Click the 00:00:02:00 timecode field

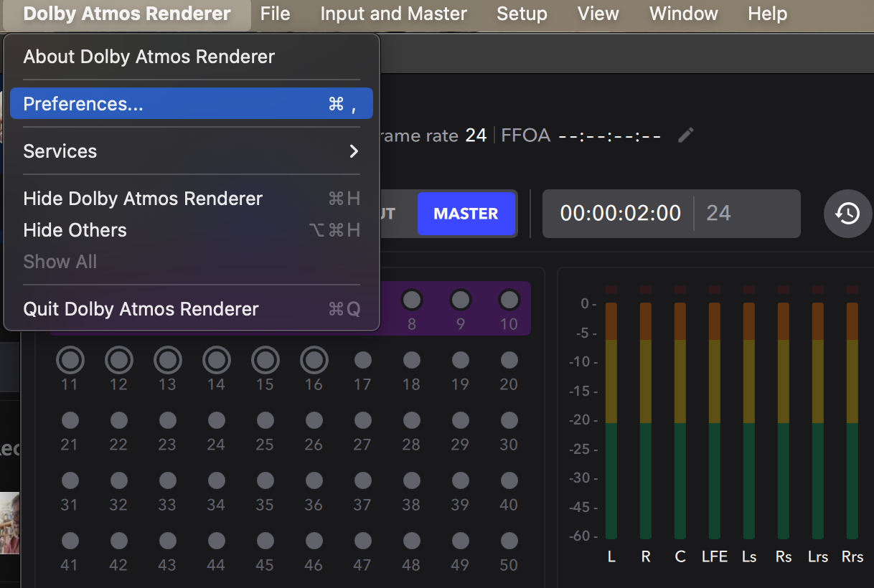(x=621, y=213)
